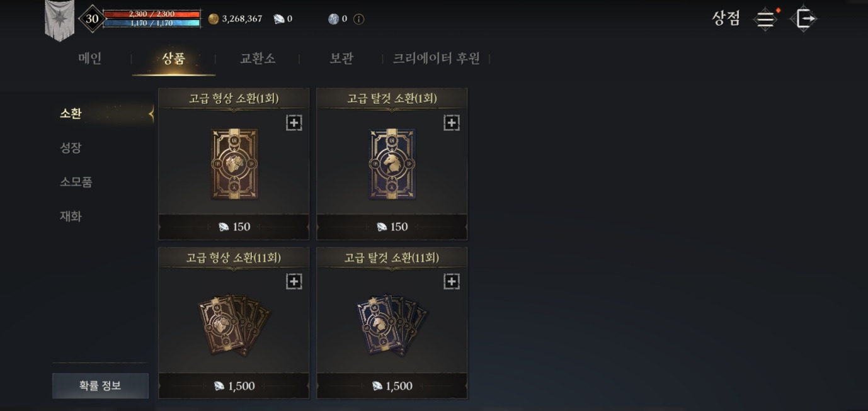Switch to the 메인 tab
Viewport: 868px width, 411px height.
tap(90, 59)
